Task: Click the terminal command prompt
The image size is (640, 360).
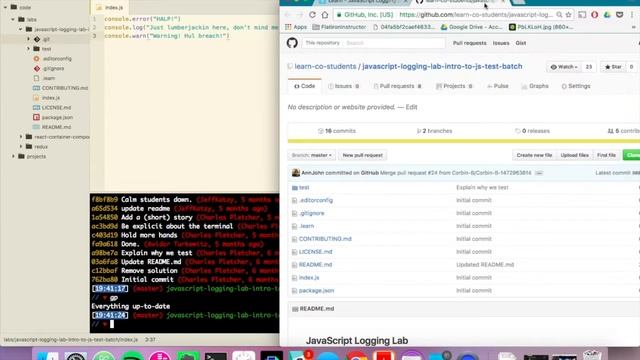Action: (x=111, y=324)
